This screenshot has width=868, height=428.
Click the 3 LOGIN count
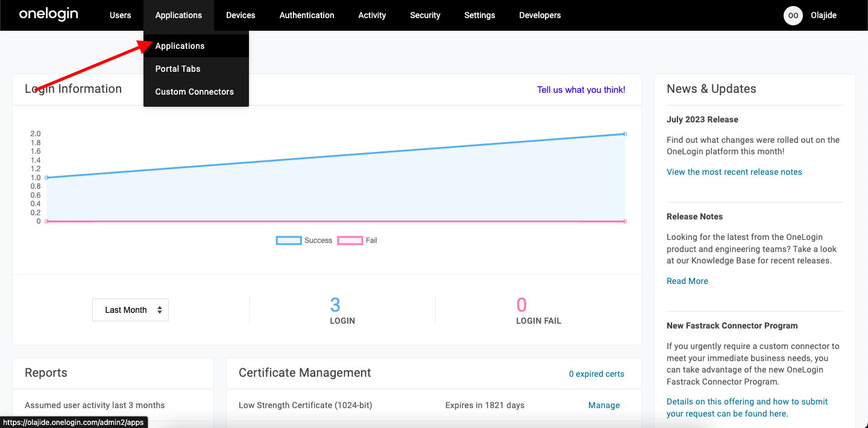click(342, 310)
